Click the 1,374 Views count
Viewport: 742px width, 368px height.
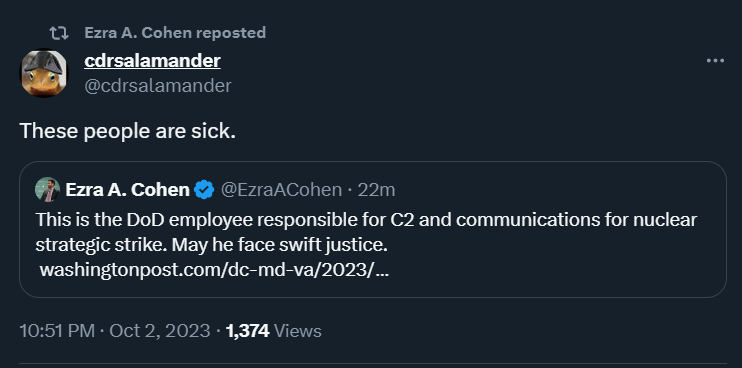pyautogui.click(x=274, y=331)
